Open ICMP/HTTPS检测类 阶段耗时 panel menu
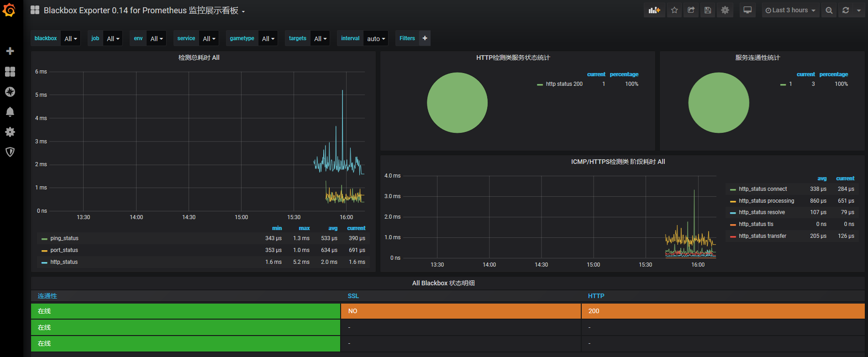868x357 pixels. pos(618,162)
